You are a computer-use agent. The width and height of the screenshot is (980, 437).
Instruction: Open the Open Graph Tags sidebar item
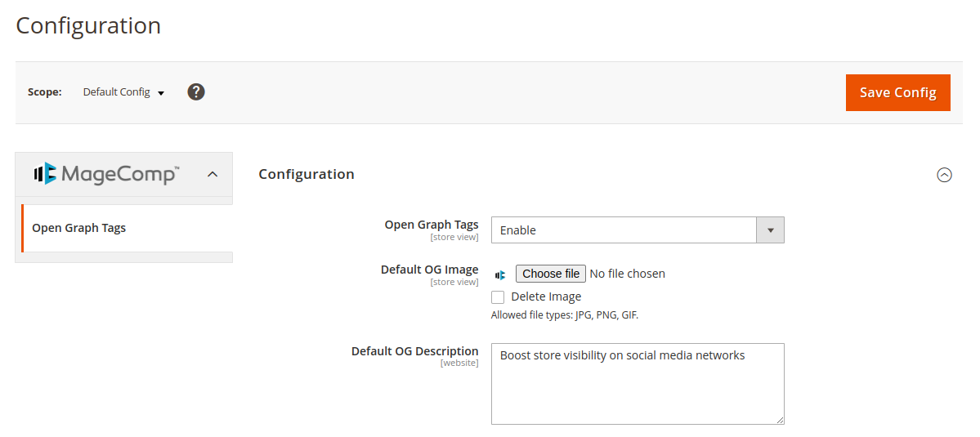(127, 228)
